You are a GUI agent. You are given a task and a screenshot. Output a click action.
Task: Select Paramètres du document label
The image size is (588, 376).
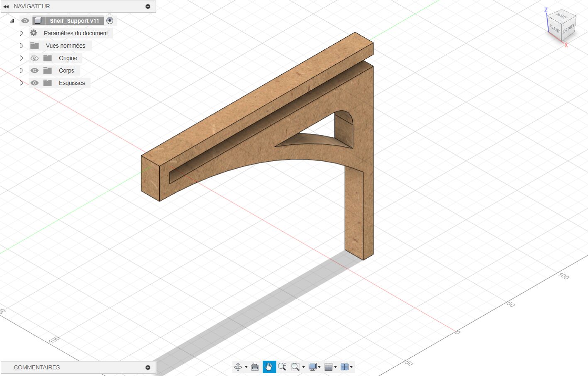(76, 33)
